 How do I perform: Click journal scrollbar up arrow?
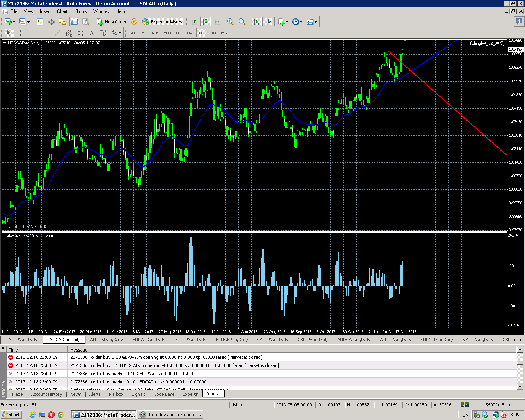(520, 349)
